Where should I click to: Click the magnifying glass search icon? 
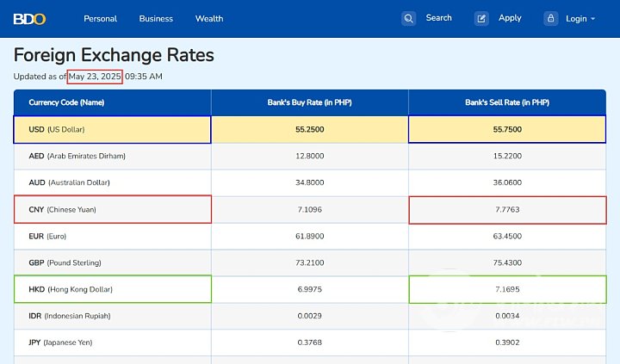[409, 18]
